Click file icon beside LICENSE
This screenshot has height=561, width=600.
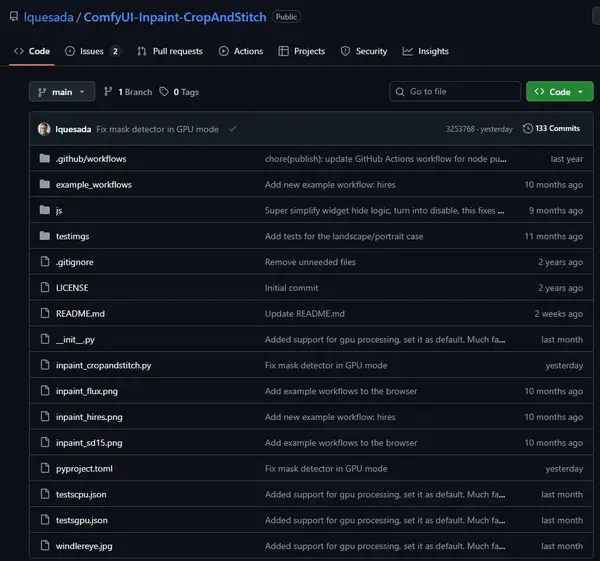pos(45,287)
